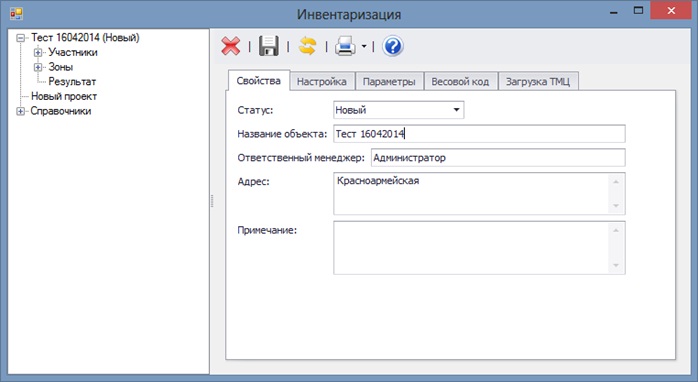Click Адрес scrollbar down arrow
This screenshot has width=698, height=382.
616,206
